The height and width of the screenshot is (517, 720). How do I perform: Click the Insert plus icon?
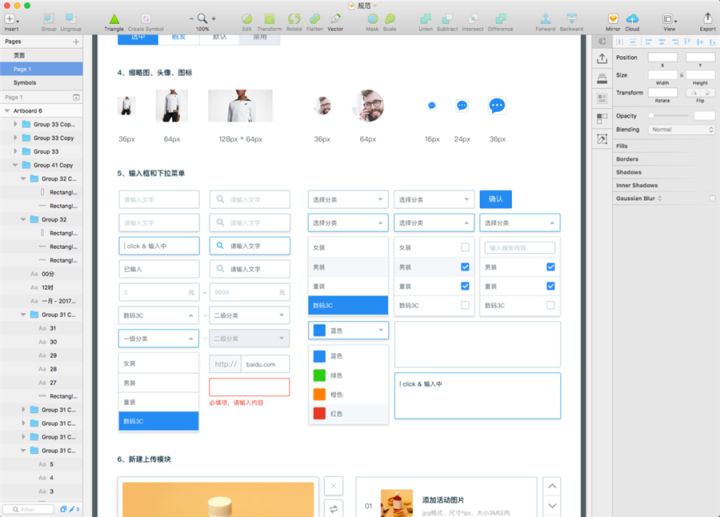[x=10, y=19]
